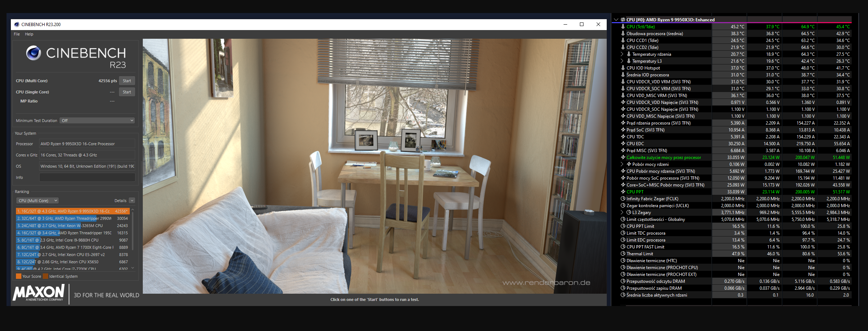868x331 pixels.
Task: Select the thermometer icon of CPU CCD1 (Tdie)
Action: pyautogui.click(x=623, y=40)
